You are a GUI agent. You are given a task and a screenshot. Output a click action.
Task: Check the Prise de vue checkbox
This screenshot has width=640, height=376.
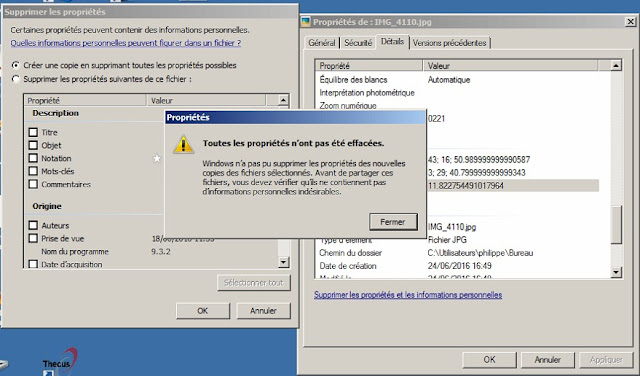[33, 238]
